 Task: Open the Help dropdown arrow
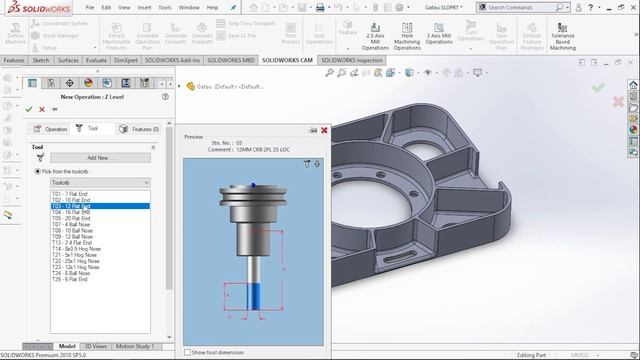599,7
